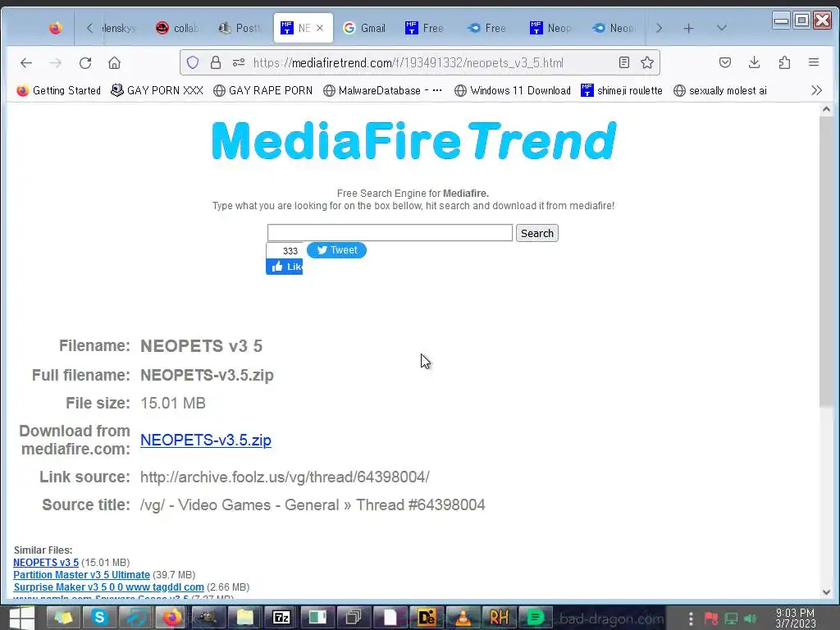840x630 pixels.
Task: Open the Getting Started bookmark
Action: click(x=59, y=90)
